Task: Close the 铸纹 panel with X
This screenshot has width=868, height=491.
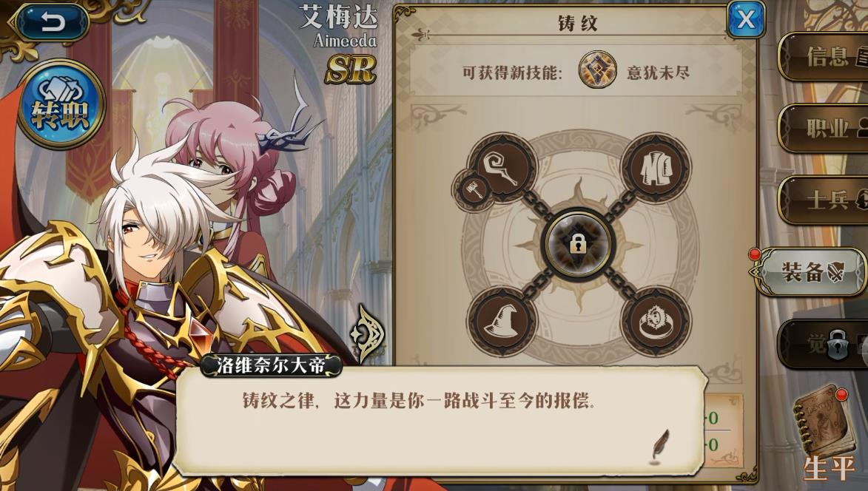Action: pos(745,20)
